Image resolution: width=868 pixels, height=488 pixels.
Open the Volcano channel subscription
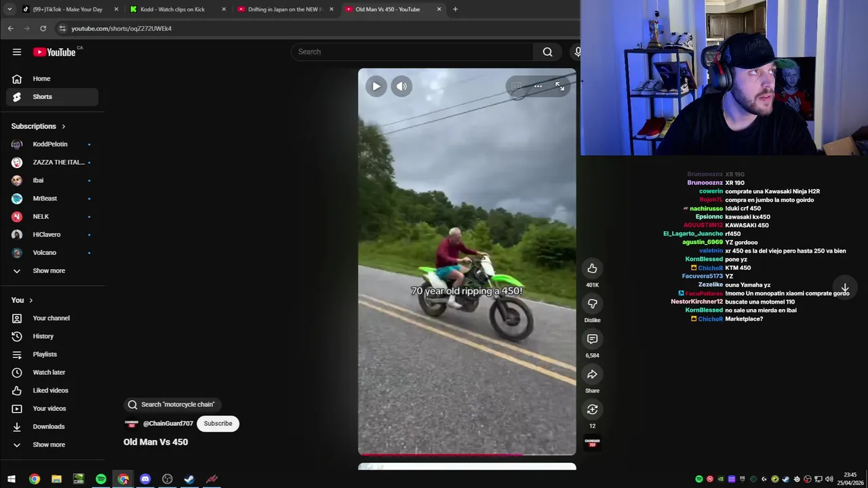click(x=52, y=253)
